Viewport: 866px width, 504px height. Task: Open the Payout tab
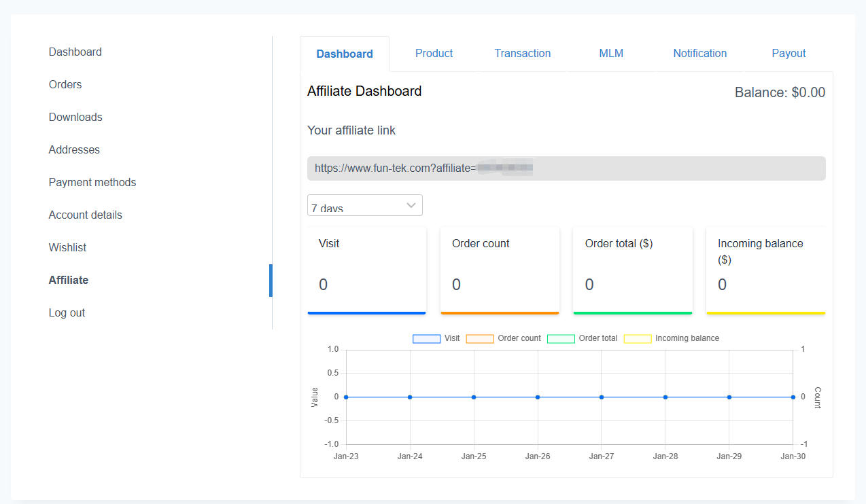(x=789, y=54)
